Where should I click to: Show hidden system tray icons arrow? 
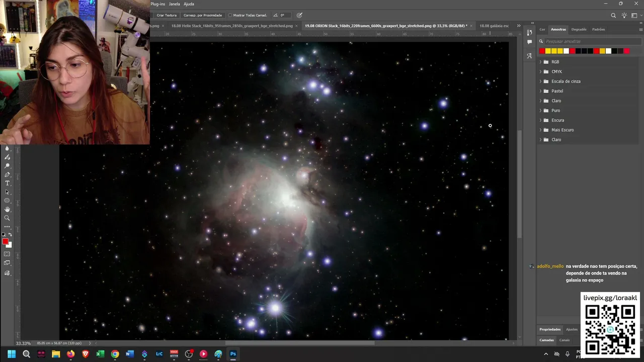click(546, 354)
